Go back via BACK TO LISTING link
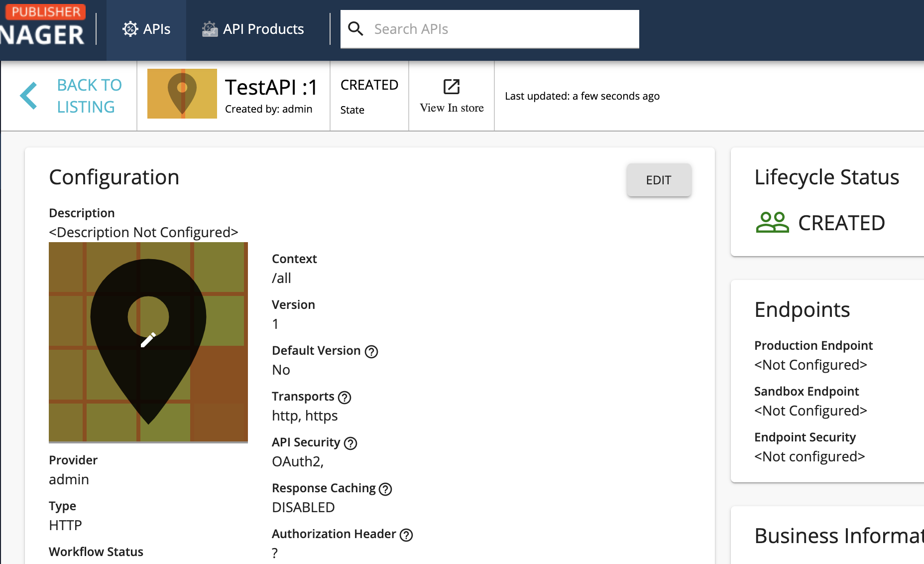Image resolution: width=924 pixels, height=564 pixels. pos(89,96)
